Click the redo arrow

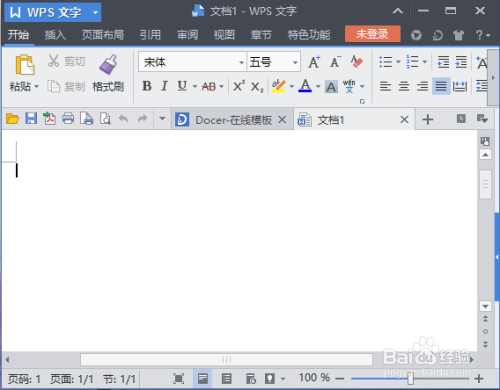142,118
